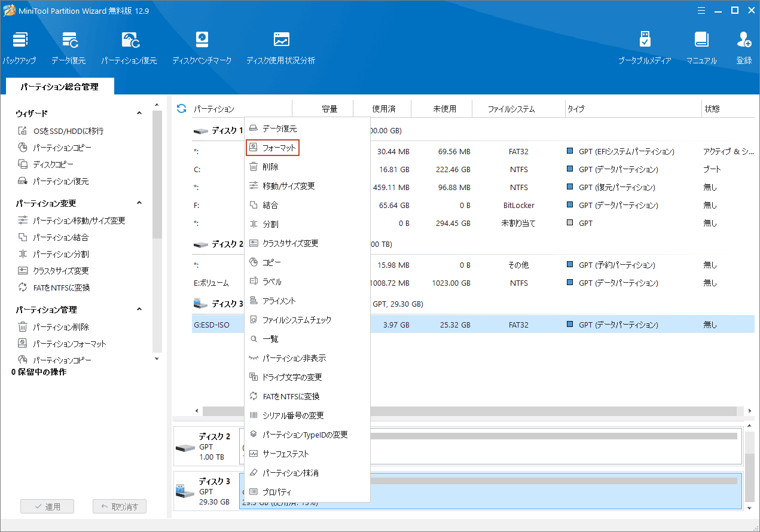
Task: Open the バックアップ backup tool
Action: point(19,48)
